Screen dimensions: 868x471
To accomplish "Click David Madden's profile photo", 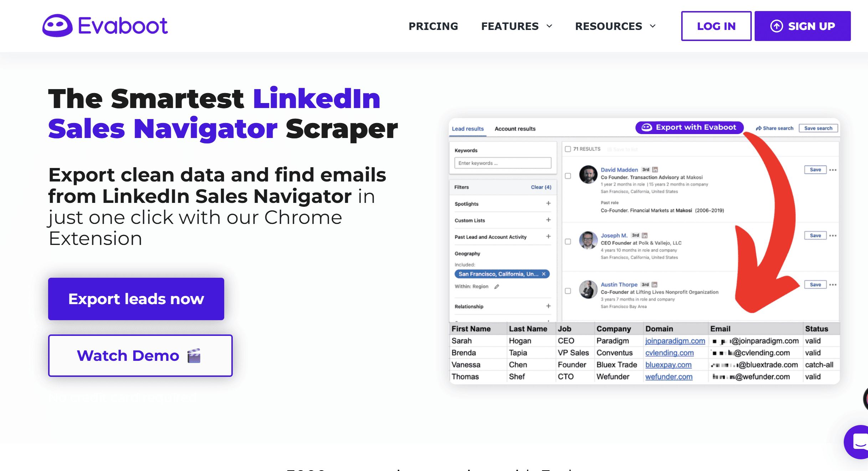I will pyautogui.click(x=588, y=174).
